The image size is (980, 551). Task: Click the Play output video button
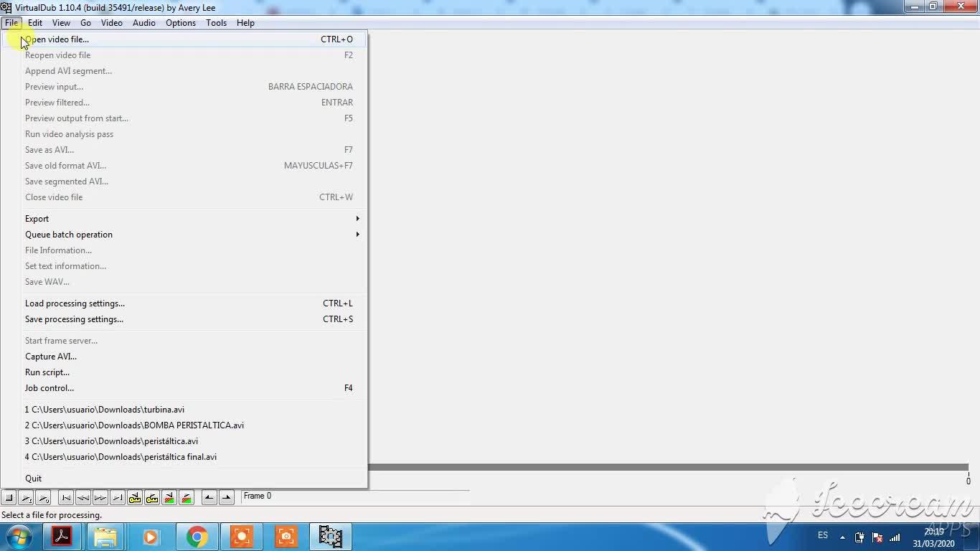click(43, 497)
